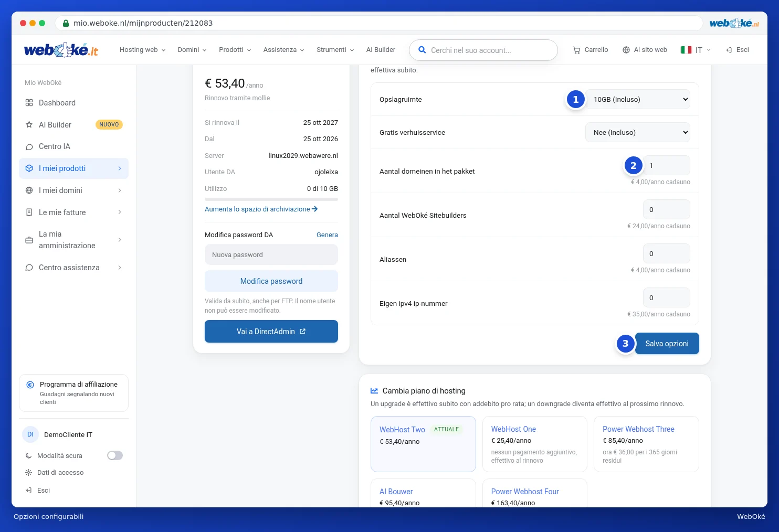Screen dimensions: 779x532
Task: Open Centro IA in sidebar
Action: [73, 146]
